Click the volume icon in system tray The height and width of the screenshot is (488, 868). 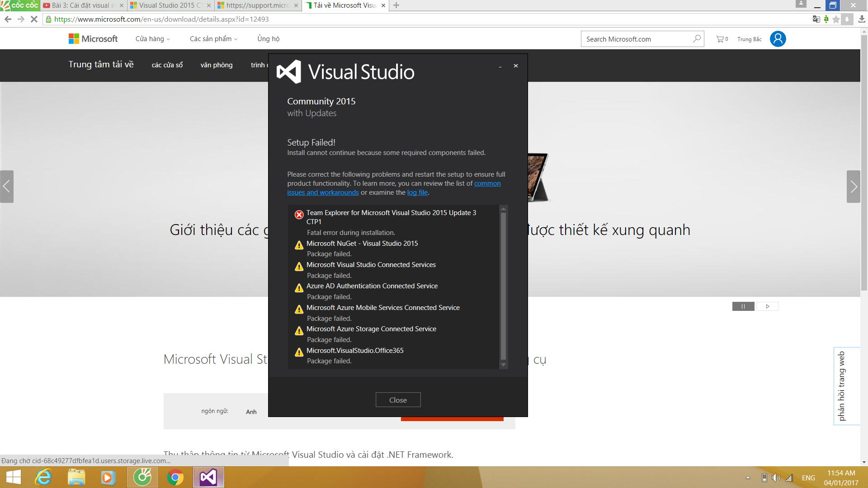point(776,478)
